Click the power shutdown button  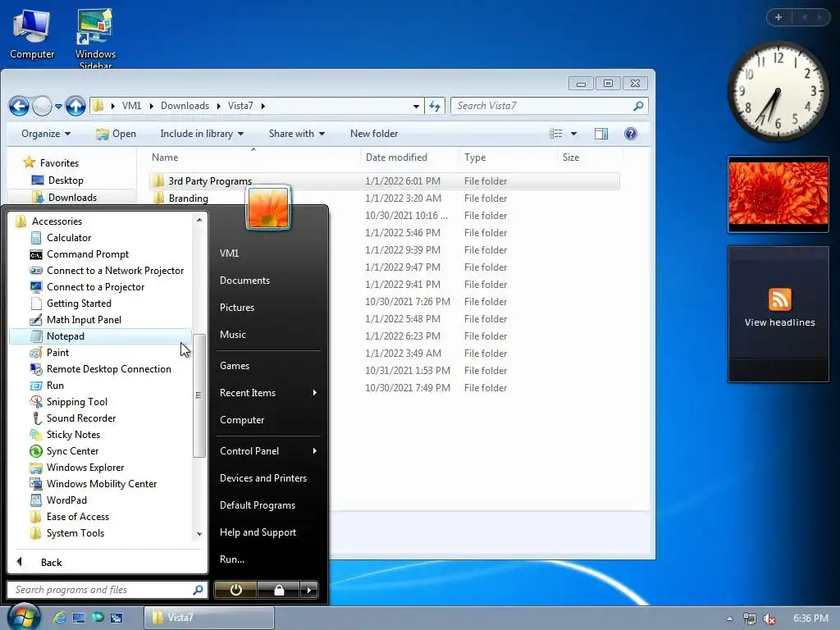click(x=235, y=590)
